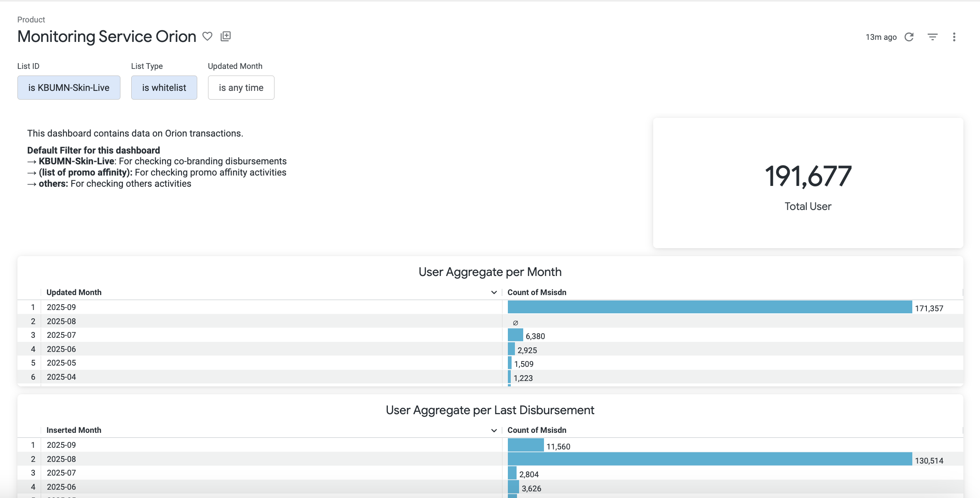Viewport: 980px width, 498px height.
Task: Favorite the dashboard with the heart icon
Action: (x=207, y=37)
